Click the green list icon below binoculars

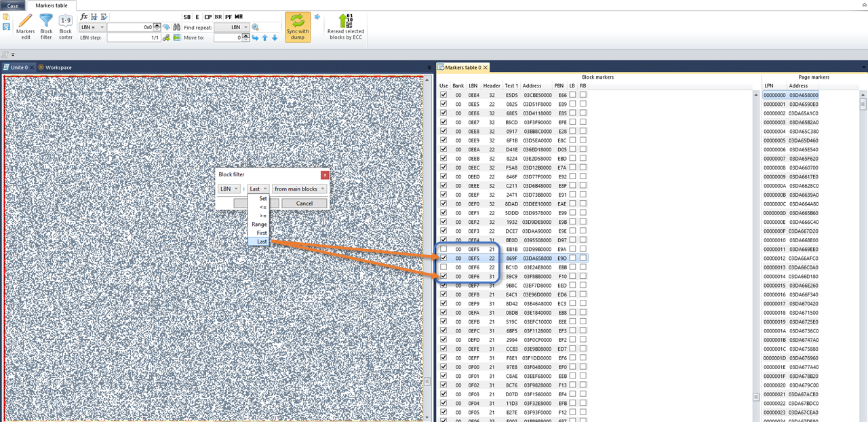176,37
